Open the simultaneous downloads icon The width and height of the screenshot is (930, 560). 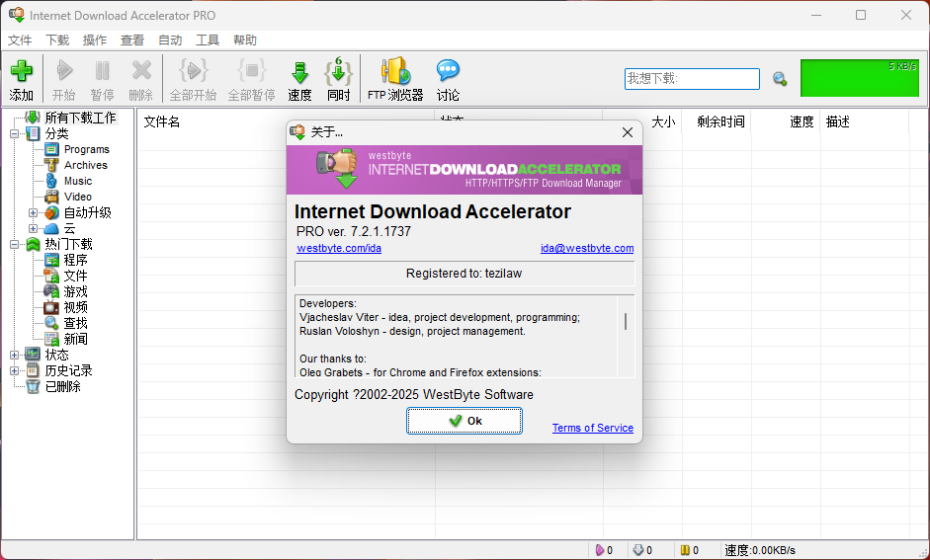338,71
